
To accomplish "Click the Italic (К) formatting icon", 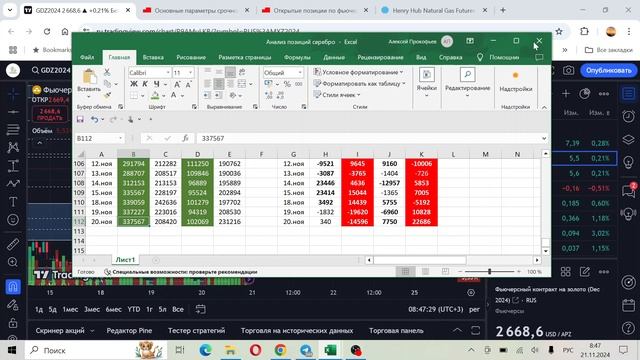I will 145,84.
